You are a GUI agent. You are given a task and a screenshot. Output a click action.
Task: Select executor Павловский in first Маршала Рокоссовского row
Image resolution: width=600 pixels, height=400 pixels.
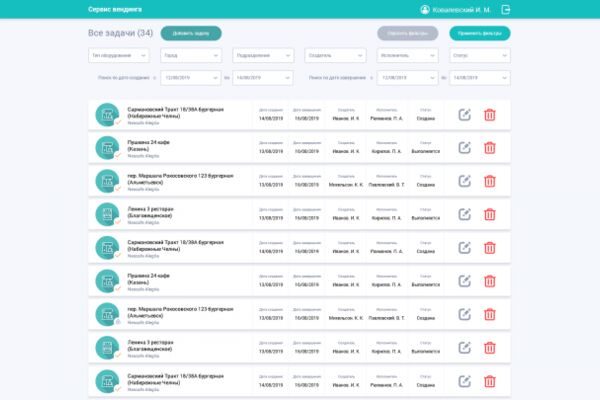(x=386, y=184)
